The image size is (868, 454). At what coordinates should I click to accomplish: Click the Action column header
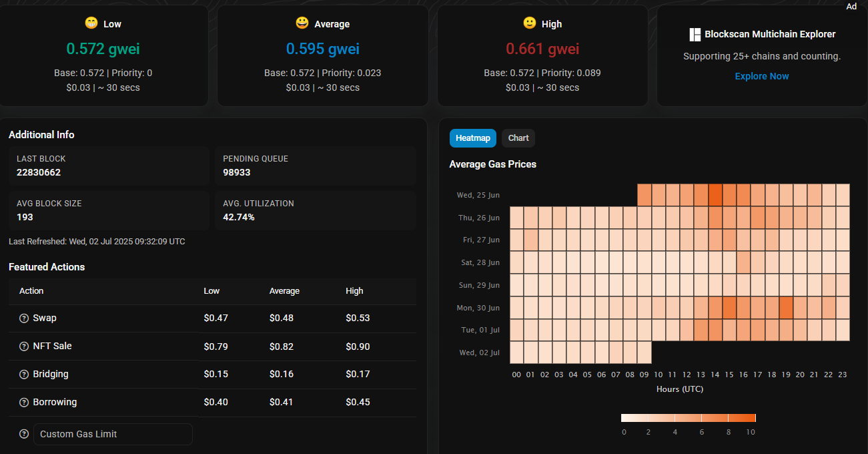[x=31, y=291]
